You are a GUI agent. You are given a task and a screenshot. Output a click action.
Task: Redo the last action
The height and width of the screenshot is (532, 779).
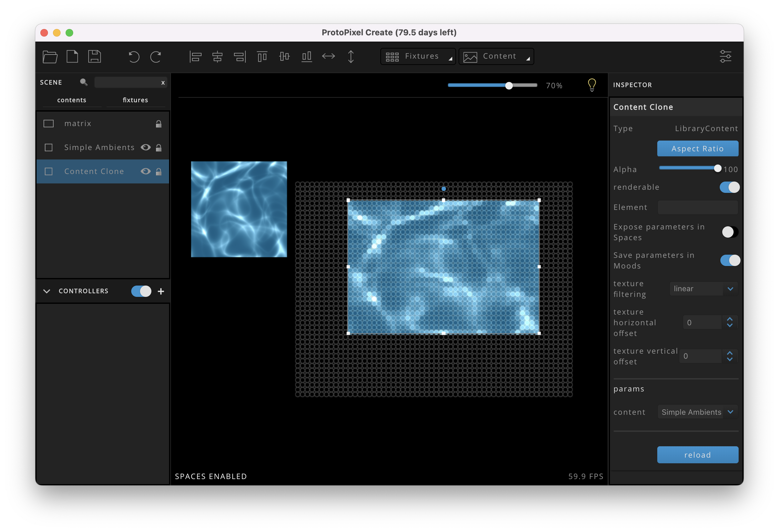click(155, 57)
